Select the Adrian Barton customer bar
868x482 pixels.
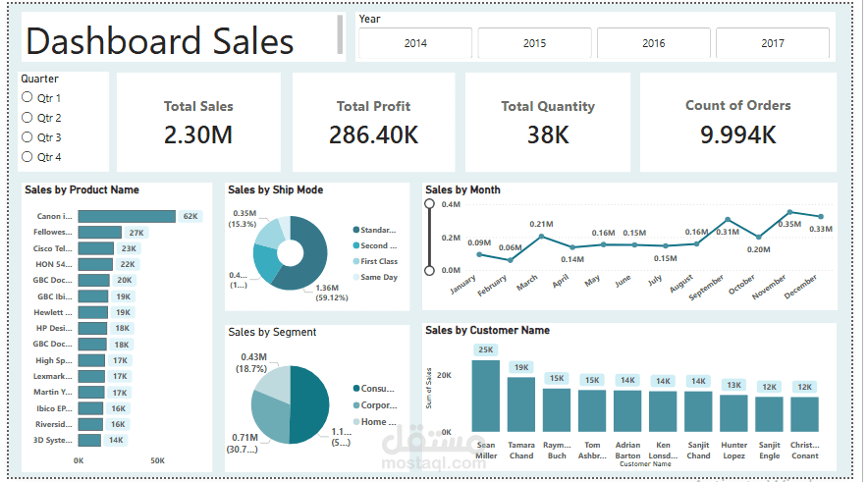coord(627,411)
